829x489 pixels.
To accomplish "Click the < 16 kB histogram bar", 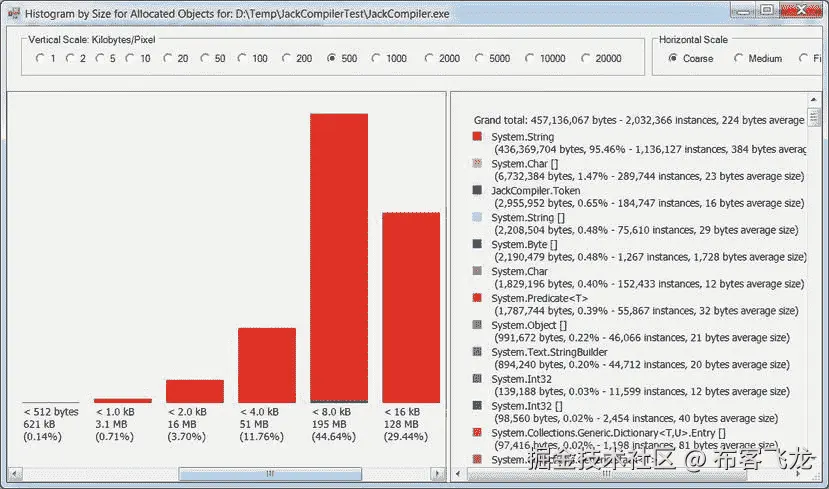I will pos(411,308).
